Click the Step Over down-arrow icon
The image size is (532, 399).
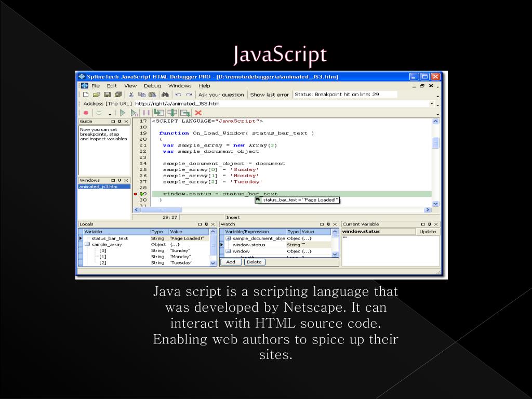[172, 113]
